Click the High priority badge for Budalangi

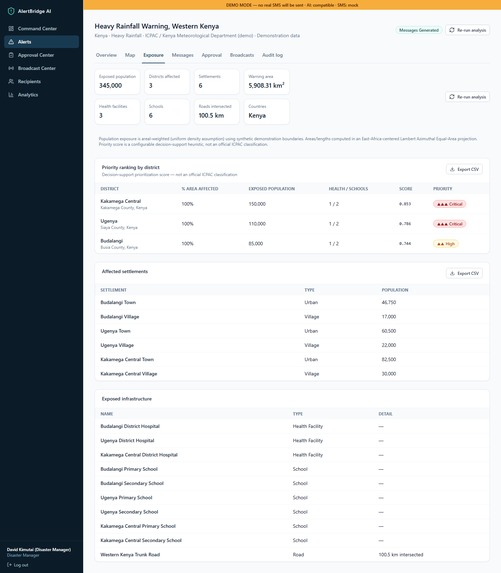click(446, 244)
